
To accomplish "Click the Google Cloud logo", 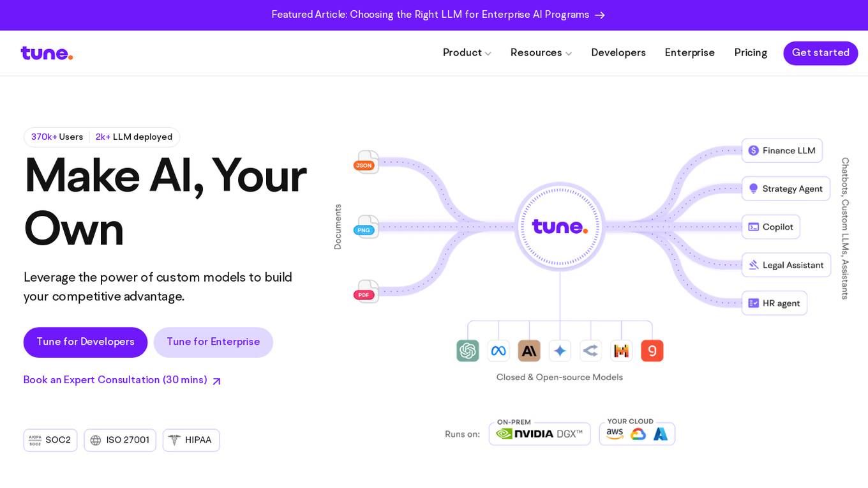I will click(638, 434).
